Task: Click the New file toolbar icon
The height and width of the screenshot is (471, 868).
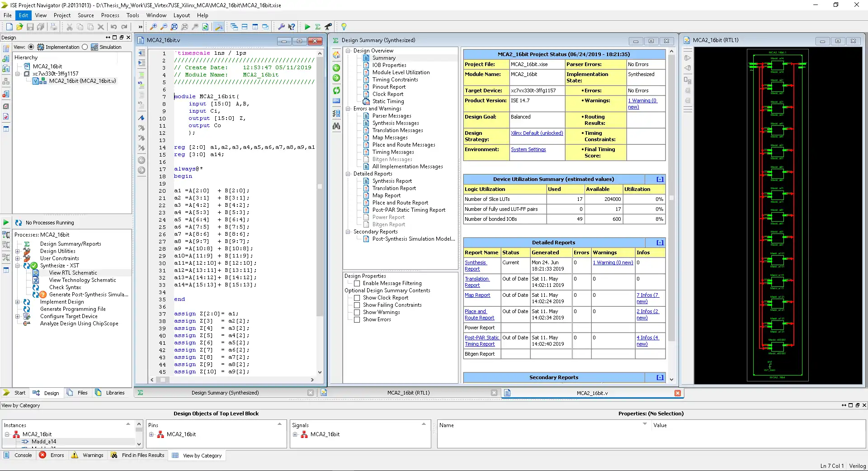Action: point(9,27)
